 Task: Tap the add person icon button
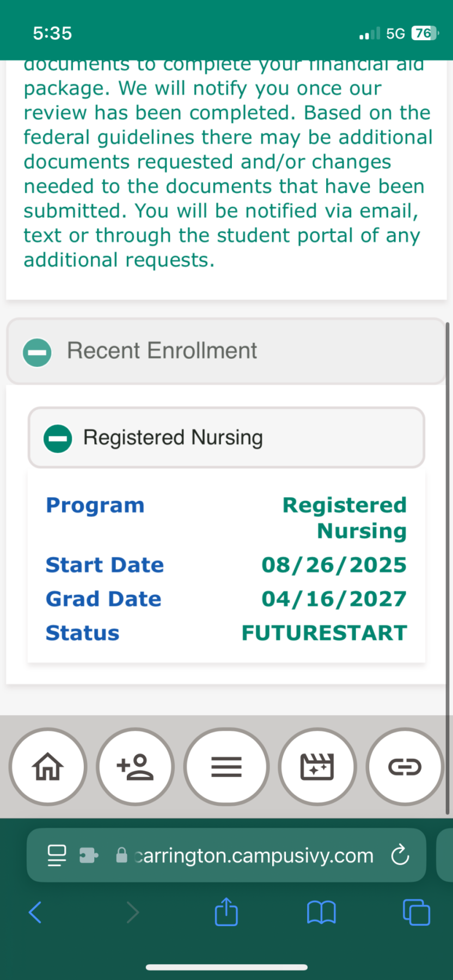(x=135, y=767)
